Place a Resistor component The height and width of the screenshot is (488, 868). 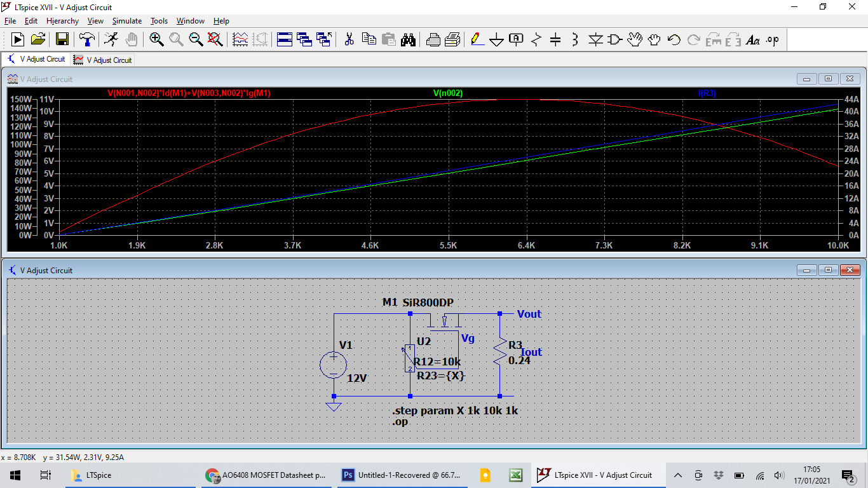pos(536,39)
